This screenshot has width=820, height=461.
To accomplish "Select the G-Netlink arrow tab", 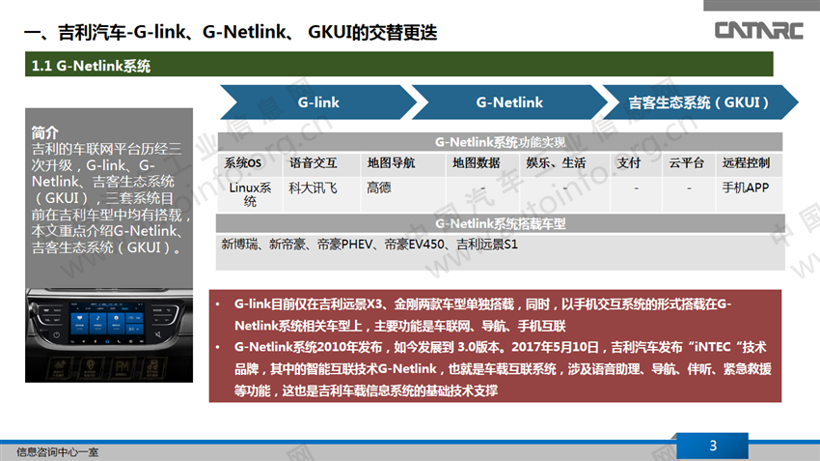I will point(509,102).
